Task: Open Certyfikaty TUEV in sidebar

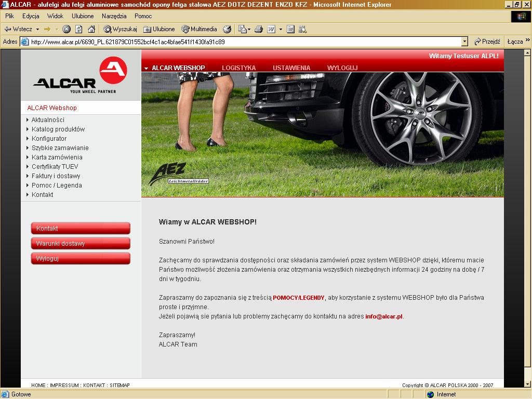Action: point(55,167)
